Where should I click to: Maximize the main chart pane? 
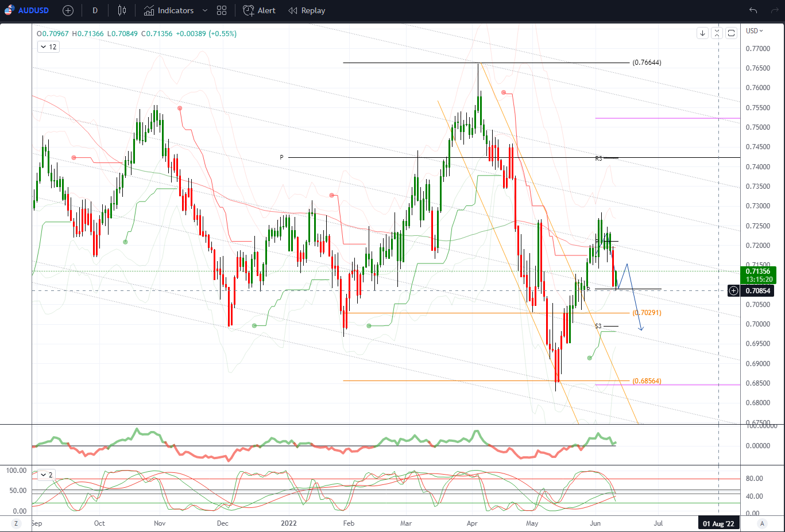[x=731, y=33]
